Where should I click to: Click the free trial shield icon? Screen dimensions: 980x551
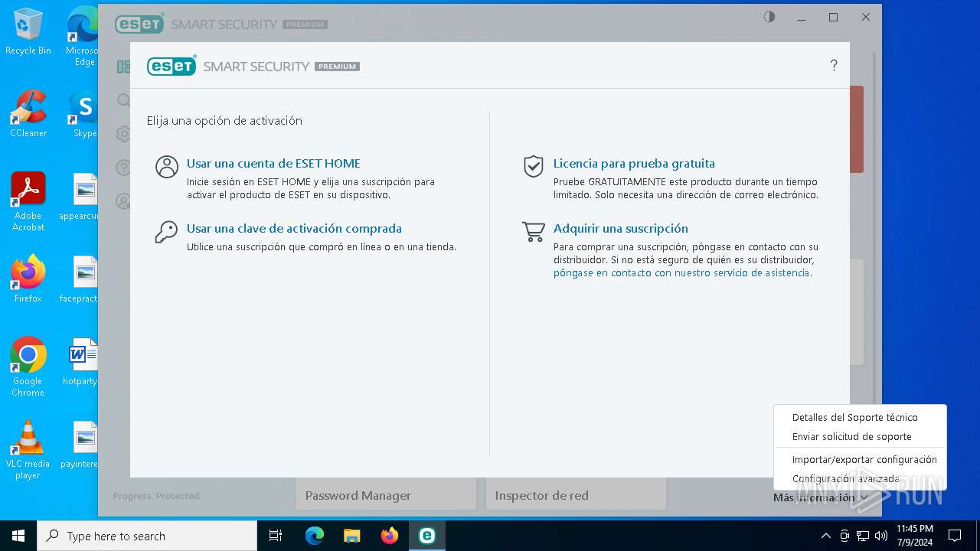(534, 166)
